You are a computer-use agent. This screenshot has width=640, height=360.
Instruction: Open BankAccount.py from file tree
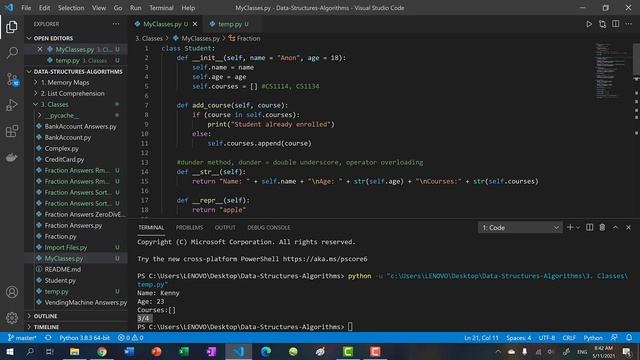click(68, 138)
